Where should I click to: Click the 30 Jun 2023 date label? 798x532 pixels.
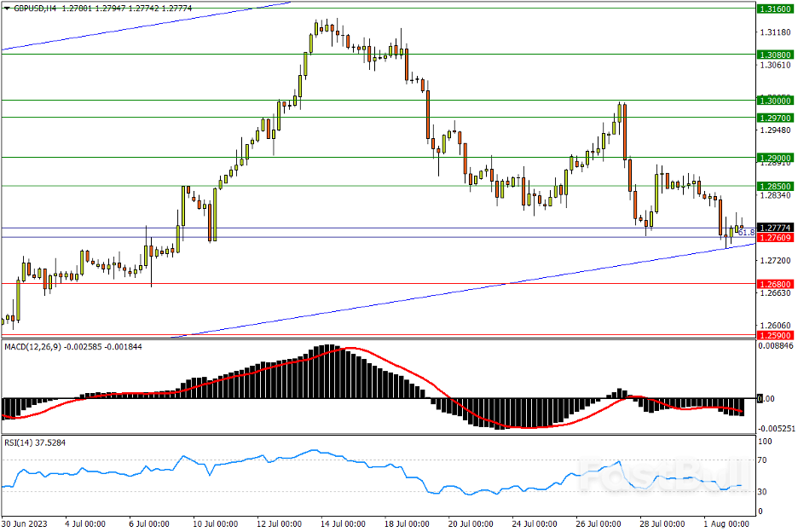[24, 523]
